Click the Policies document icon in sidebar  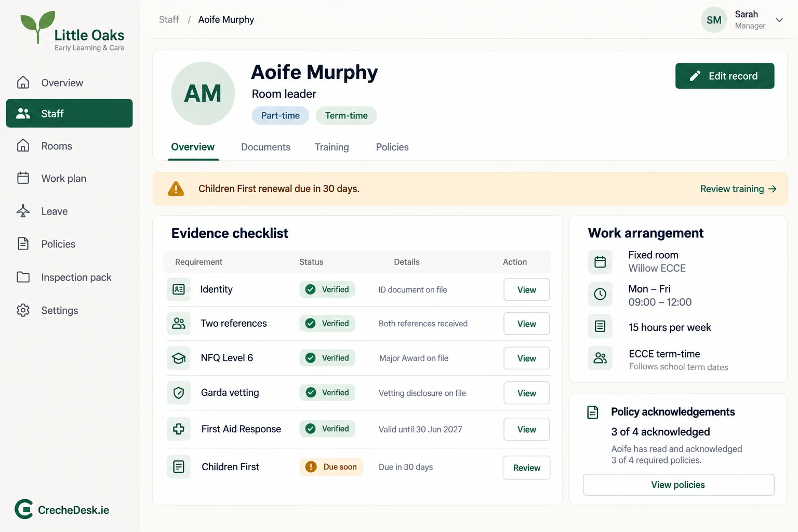pos(23,244)
